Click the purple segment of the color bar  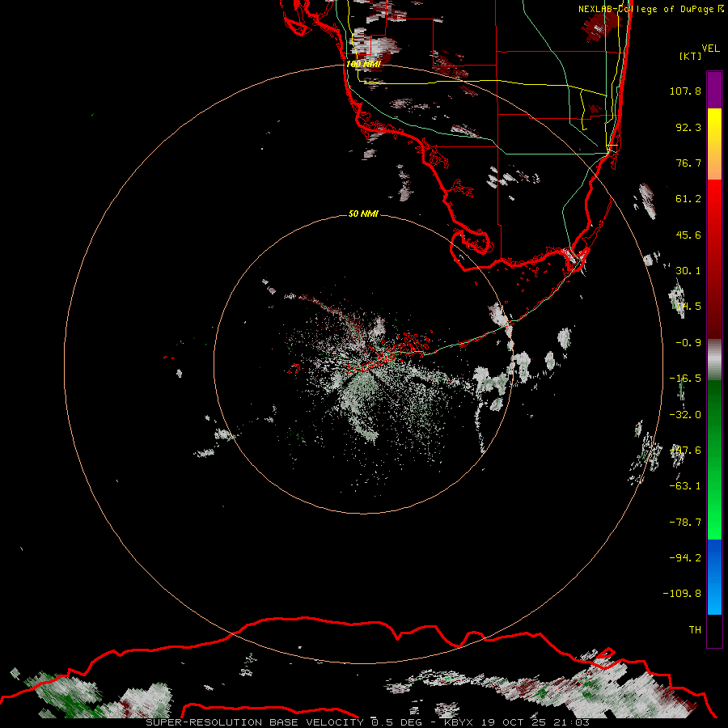[x=714, y=90]
